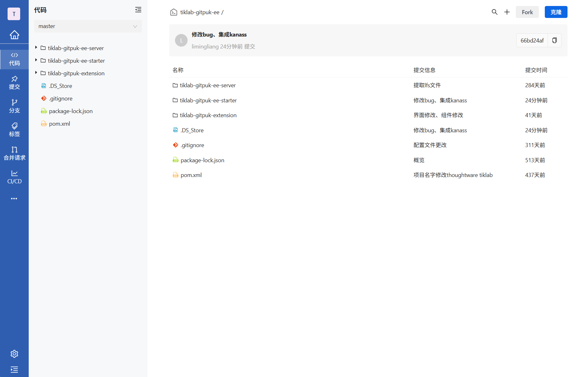Open the master branch dropdown
The width and height of the screenshot is (588, 377).
88,26
